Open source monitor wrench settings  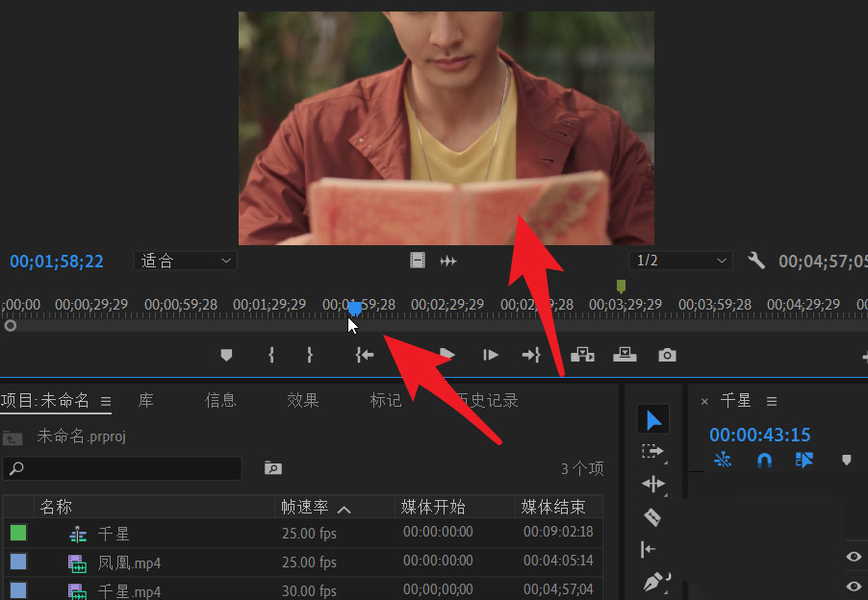pyautogui.click(x=755, y=261)
